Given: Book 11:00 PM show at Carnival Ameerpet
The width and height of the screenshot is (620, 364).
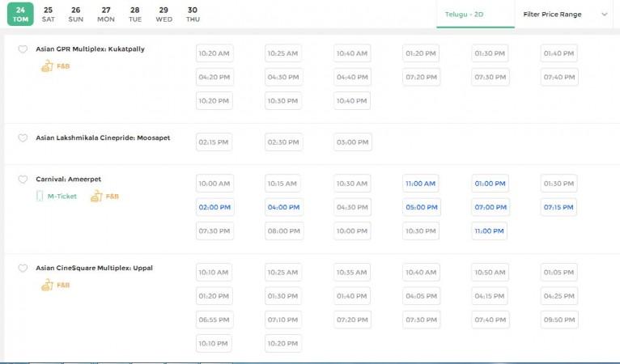Looking at the screenshot, I should (x=490, y=231).
